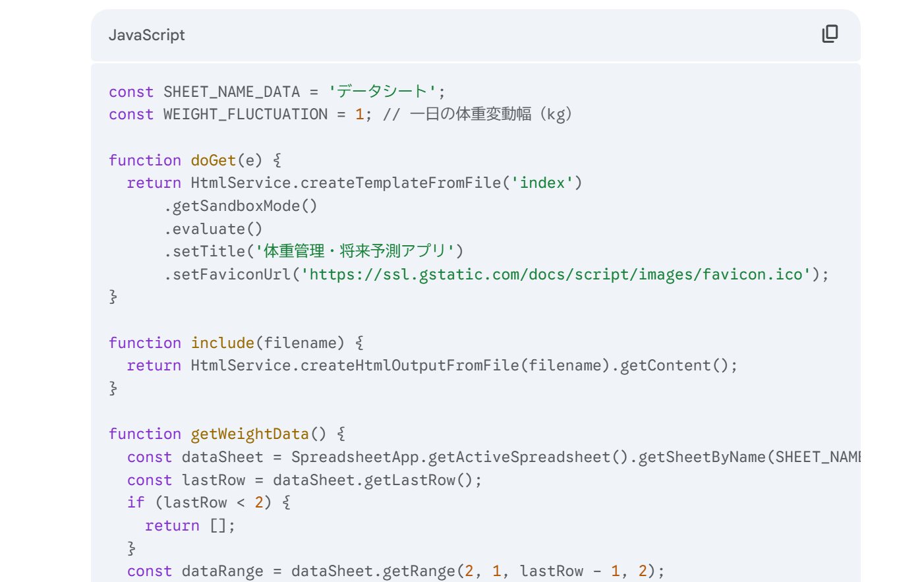The height and width of the screenshot is (582, 924).
Task: Click the getWeightData function name
Action: 250,434
